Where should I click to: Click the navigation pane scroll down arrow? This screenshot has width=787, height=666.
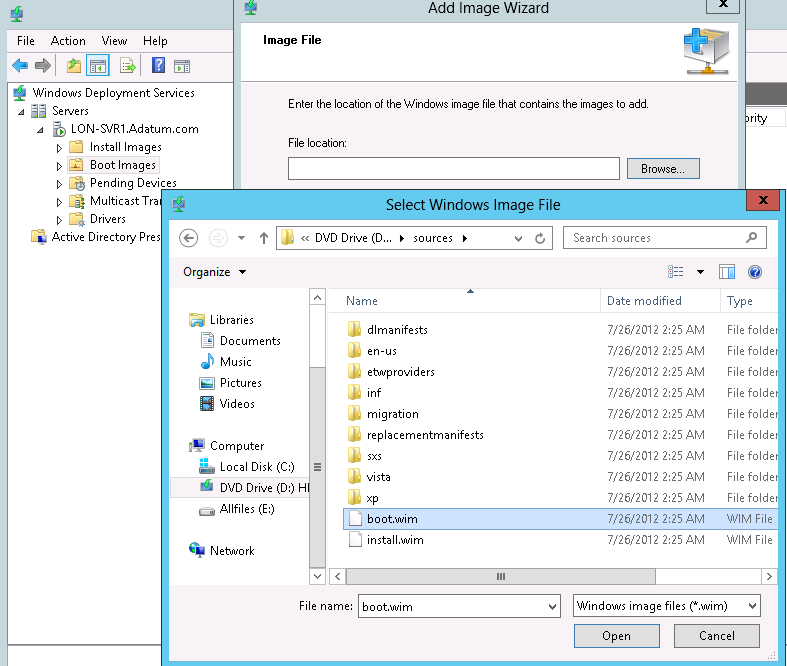(317, 576)
